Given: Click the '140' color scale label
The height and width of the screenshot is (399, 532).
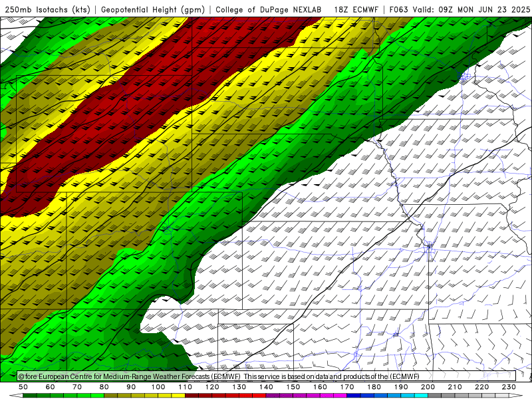Looking at the screenshot, I should (x=266, y=387).
